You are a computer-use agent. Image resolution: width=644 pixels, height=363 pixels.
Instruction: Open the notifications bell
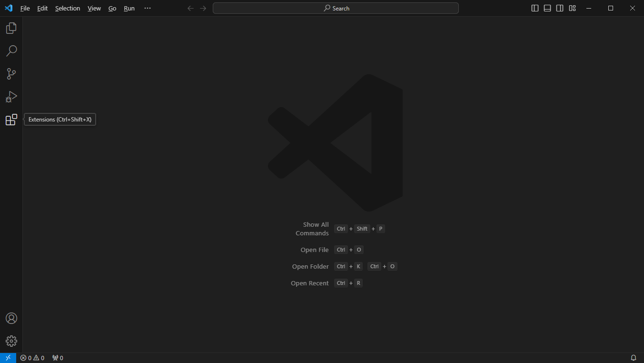point(634,358)
